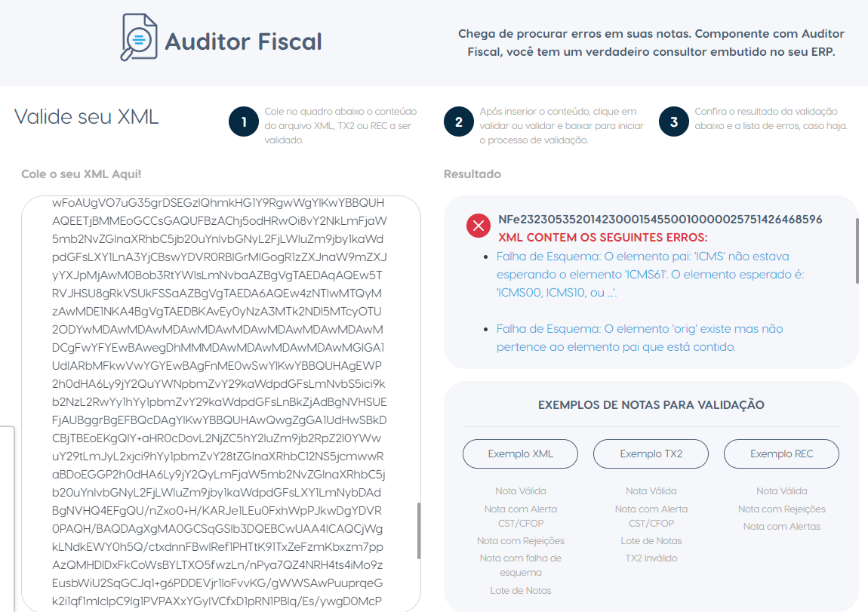Click the Resultado panel scrollbar
This screenshot has width=868, height=612.
[x=857, y=251]
